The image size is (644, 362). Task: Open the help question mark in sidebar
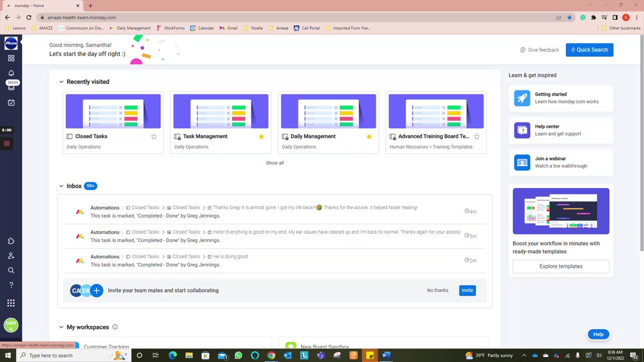11,285
